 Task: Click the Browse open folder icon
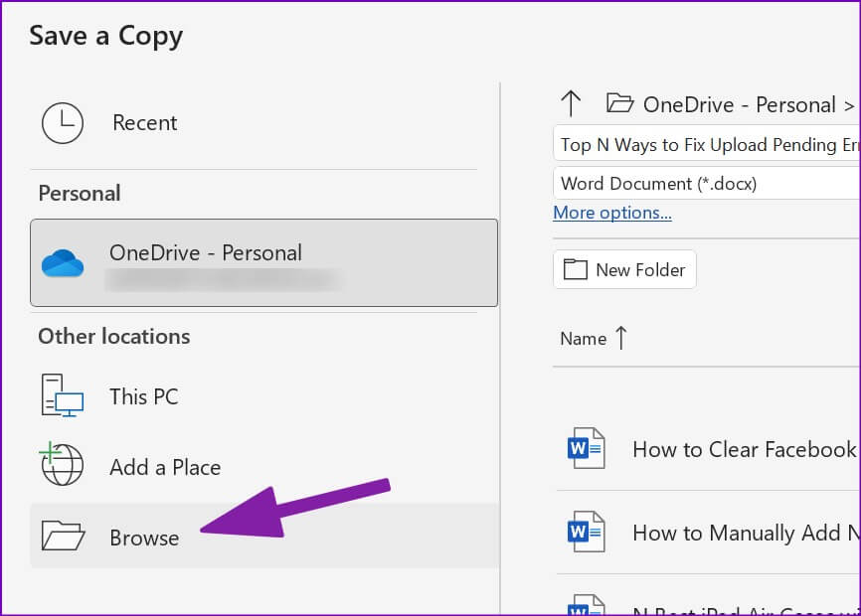[x=64, y=536]
